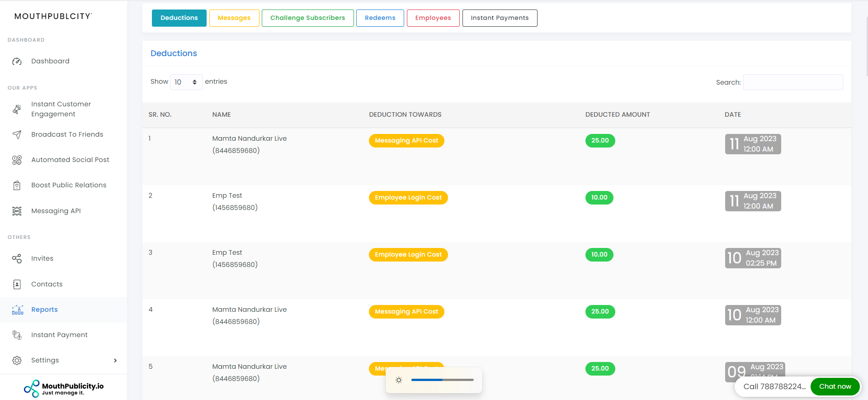Image resolution: width=868 pixels, height=400 pixels.
Task: Click Mamta Nandurkar Live name in row 1
Action: tap(250, 138)
